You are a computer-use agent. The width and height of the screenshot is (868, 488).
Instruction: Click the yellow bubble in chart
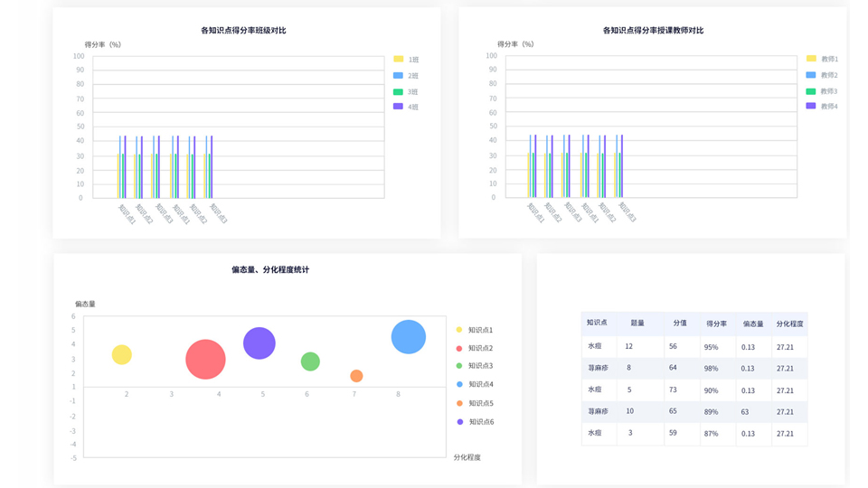[x=122, y=355]
